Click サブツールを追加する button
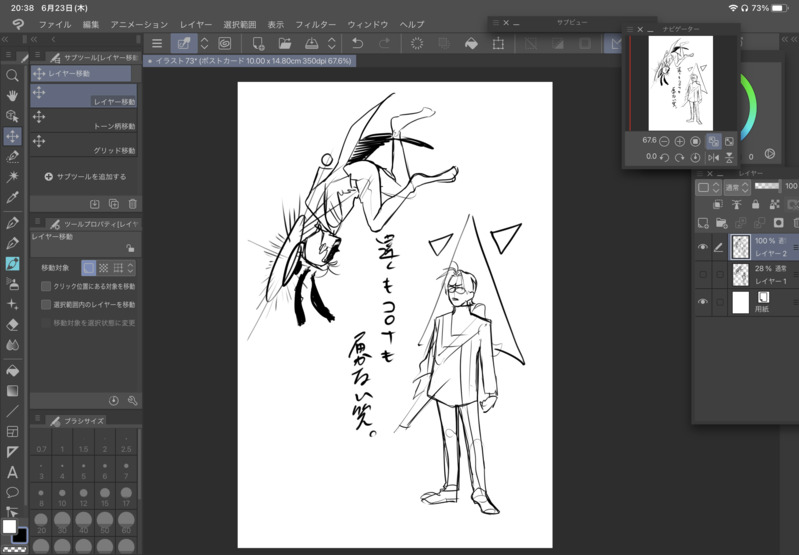Screen dimensions: 799x555 (x=85, y=177)
